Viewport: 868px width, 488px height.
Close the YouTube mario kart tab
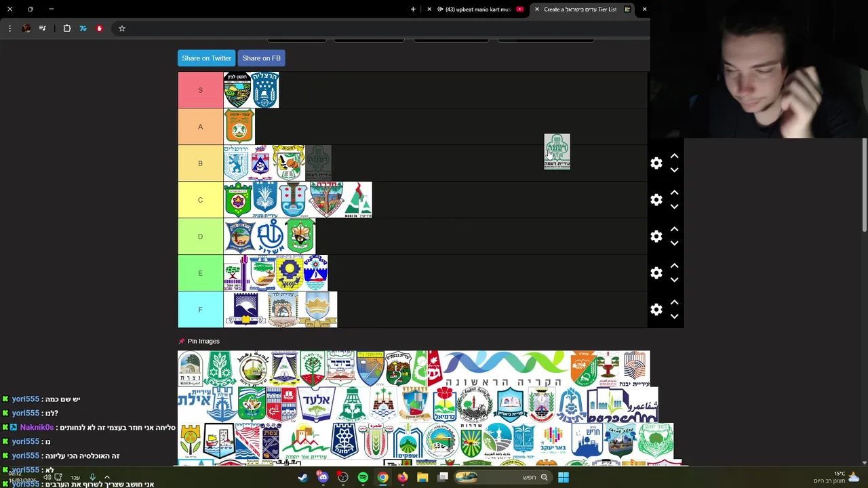point(429,9)
